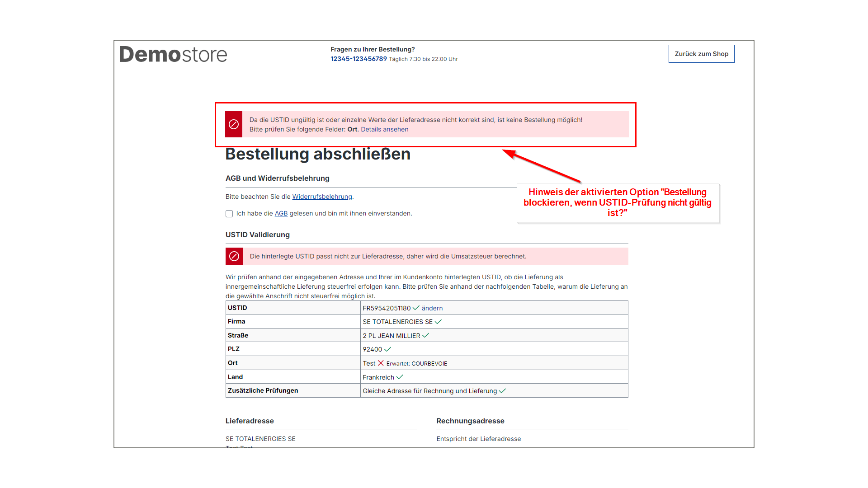Click the checkmark next to USTID FR59542051180
Image resolution: width=868 pixels, height=488 pixels.
[416, 308]
